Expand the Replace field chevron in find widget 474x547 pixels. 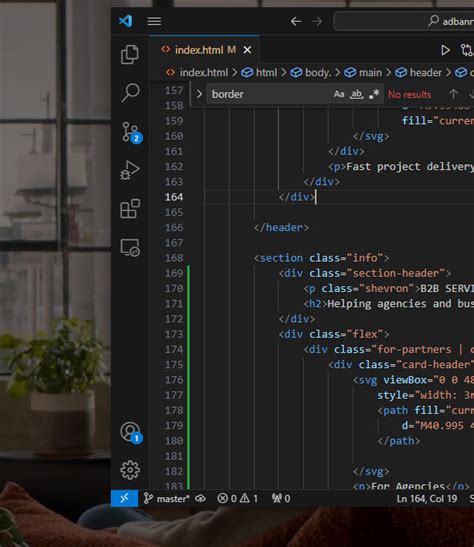199,94
